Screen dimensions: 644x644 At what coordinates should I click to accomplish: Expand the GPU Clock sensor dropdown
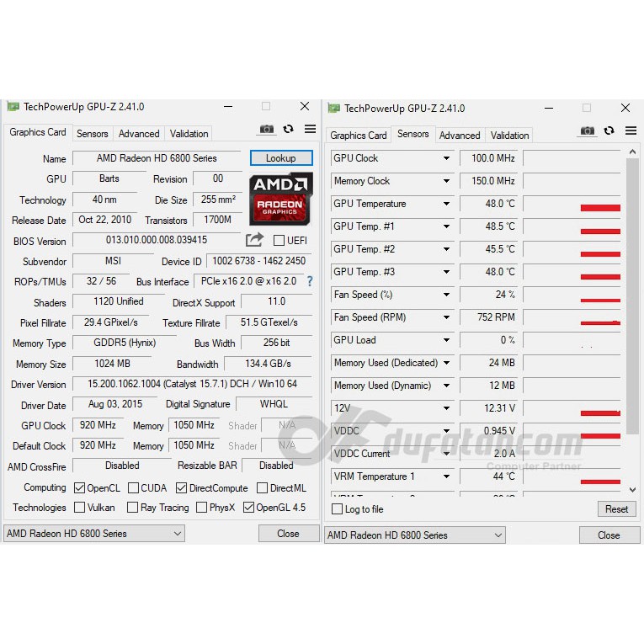pyautogui.click(x=446, y=158)
